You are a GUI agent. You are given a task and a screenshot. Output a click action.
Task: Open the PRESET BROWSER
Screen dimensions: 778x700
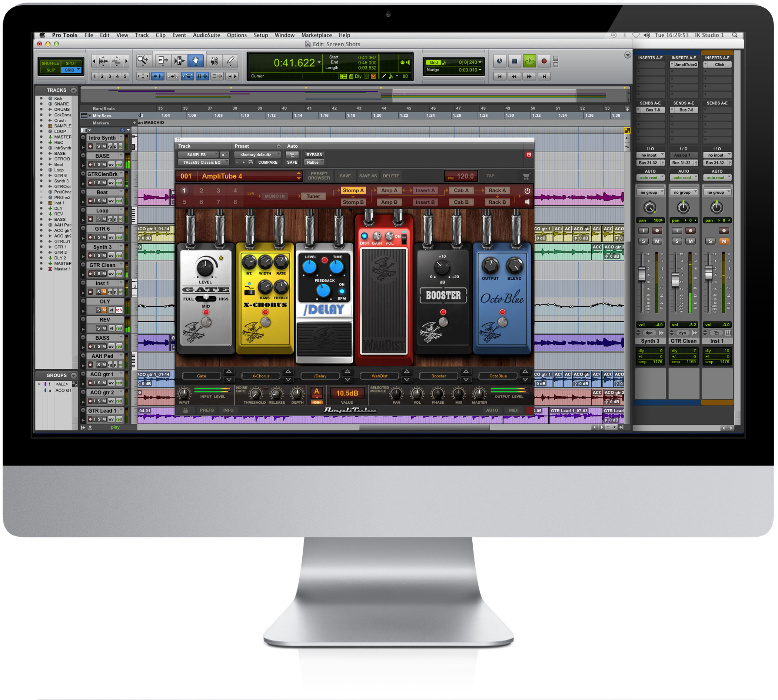pos(319,176)
